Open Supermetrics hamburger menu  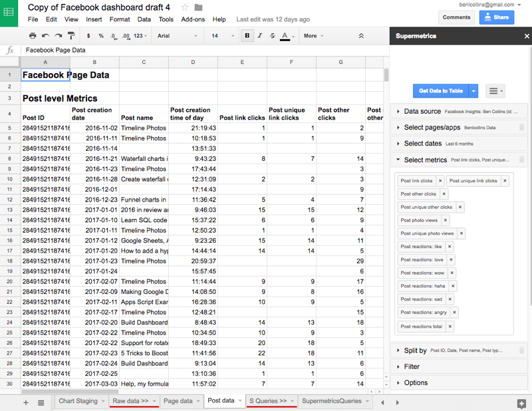[495, 91]
